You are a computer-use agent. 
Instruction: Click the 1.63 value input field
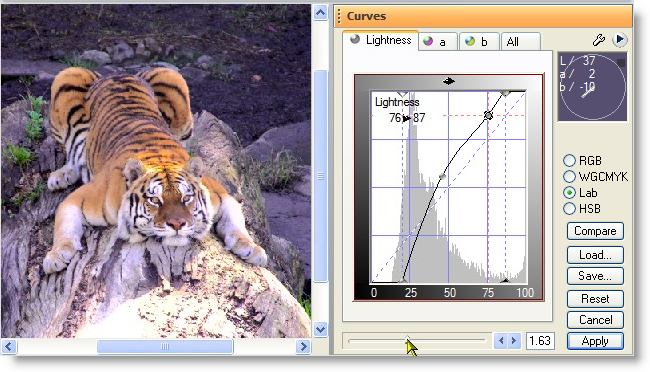[540, 341]
